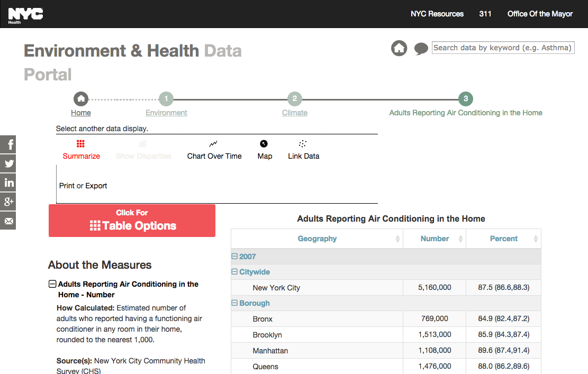This screenshot has width=588, height=374.
Task: Share using the Google Plus icon
Action: click(x=8, y=202)
